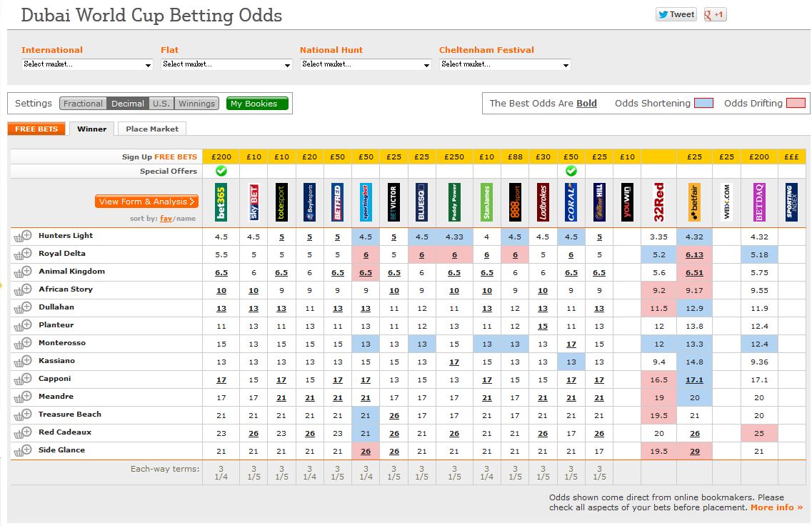Screen dimensions: 812x526
Task: Select the U.S. odds format
Action: [161, 104]
